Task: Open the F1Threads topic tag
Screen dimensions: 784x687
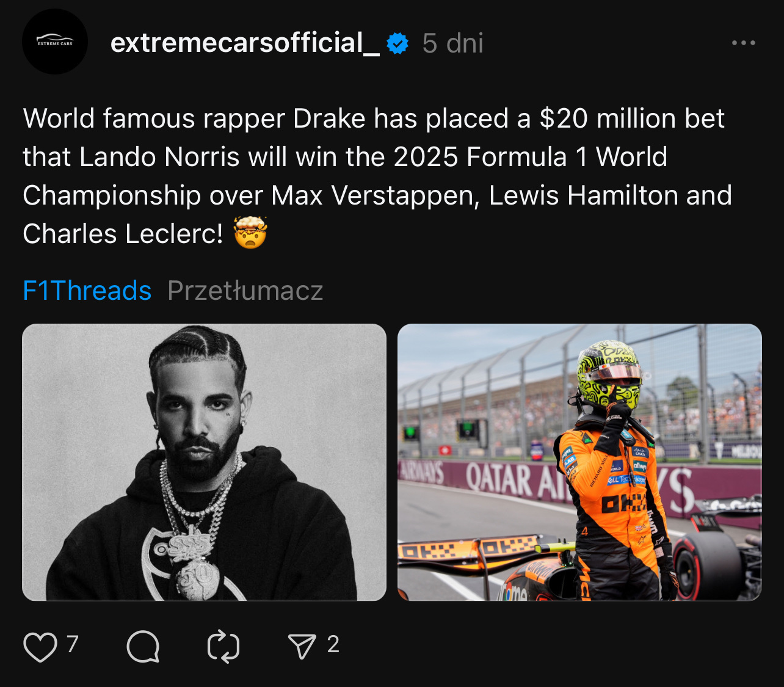Action: click(87, 291)
